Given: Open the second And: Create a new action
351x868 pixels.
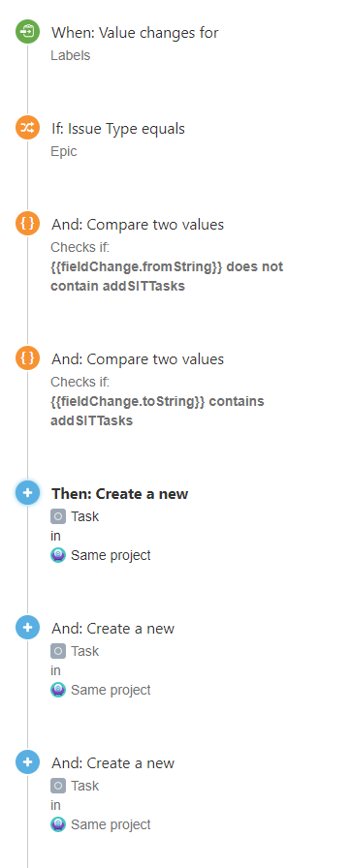Looking at the screenshot, I should tap(112, 629).
